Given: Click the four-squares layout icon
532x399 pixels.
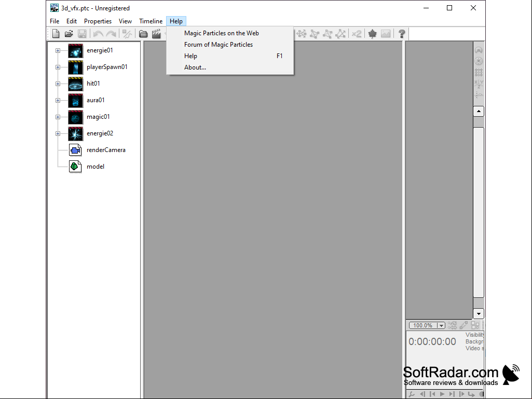Looking at the screenshot, I should coord(475,325).
